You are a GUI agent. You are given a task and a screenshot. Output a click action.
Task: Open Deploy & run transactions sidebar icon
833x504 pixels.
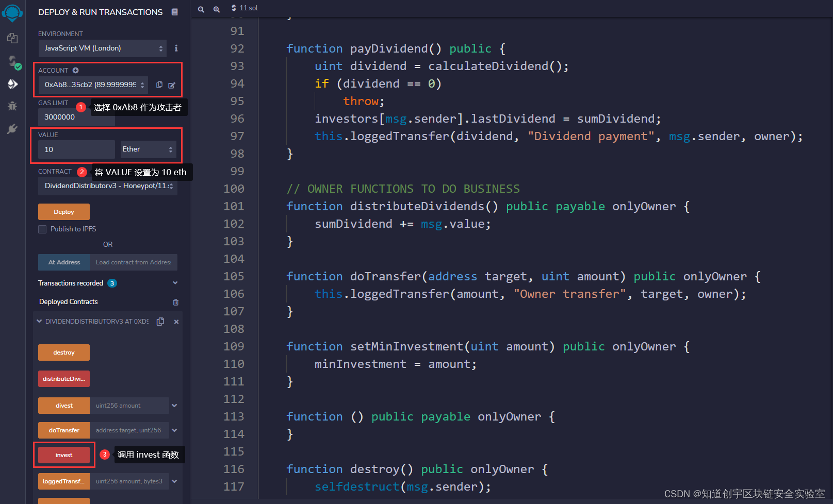(x=12, y=84)
